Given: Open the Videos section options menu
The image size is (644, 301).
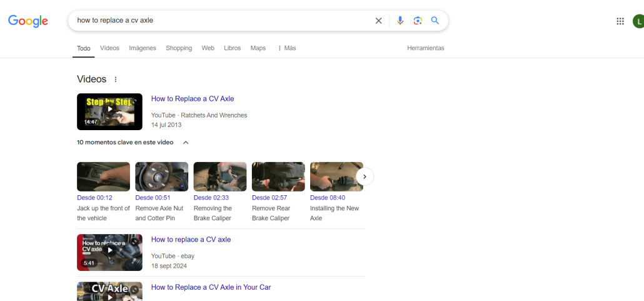Looking at the screenshot, I should point(116,79).
